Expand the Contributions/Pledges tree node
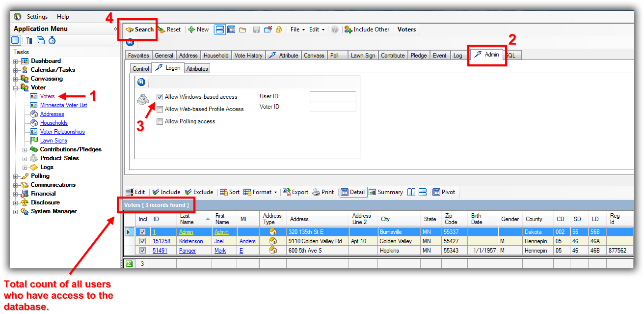This screenshot has width=644, height=314. click(x=25, y=150)
